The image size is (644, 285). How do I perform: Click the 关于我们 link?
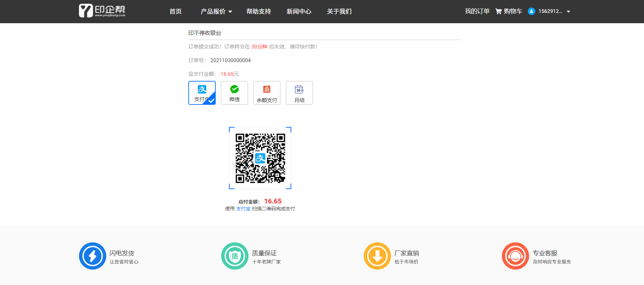pyautogui.click(x=339, y=12)
